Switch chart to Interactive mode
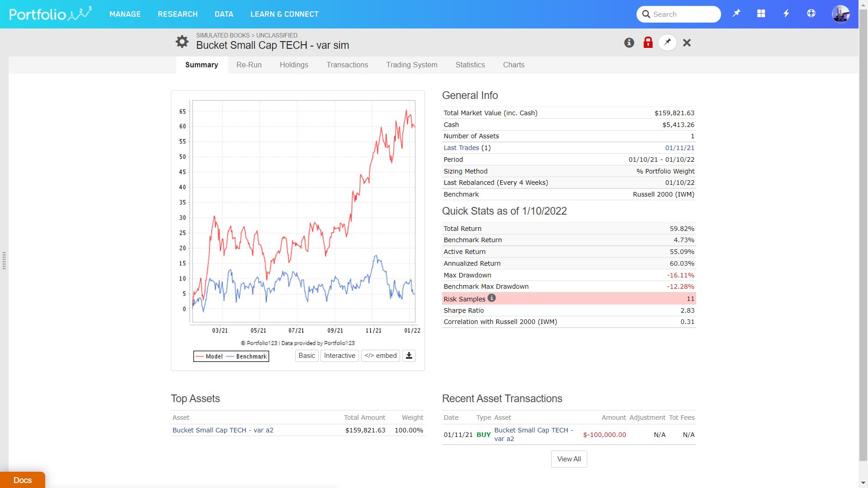The image size is (868, 488). click(340, 356)
